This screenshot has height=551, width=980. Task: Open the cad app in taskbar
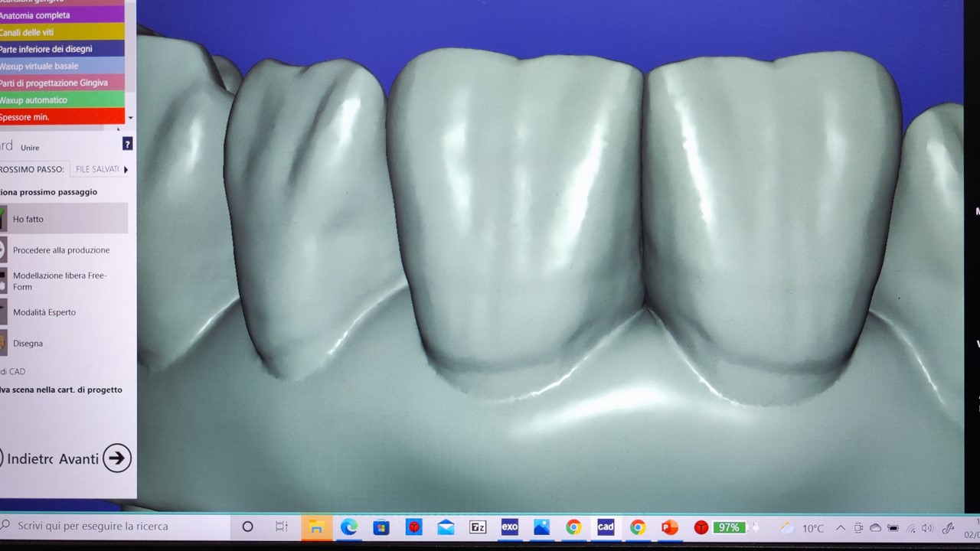(605, 527)
